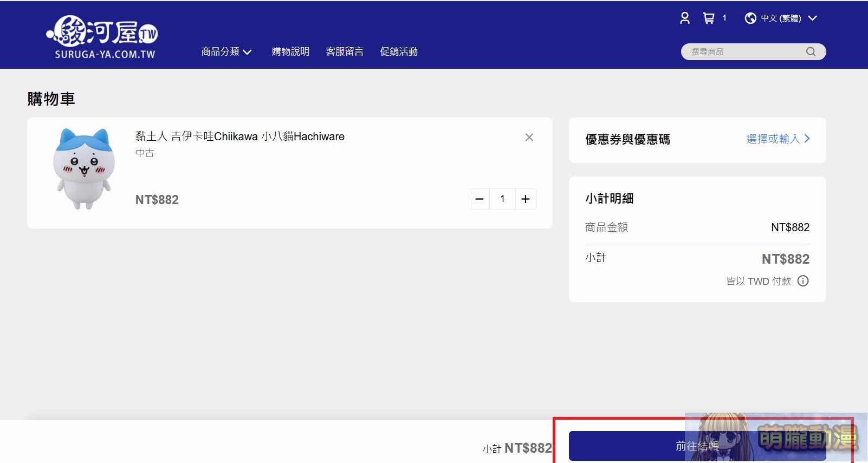Open the 黏土人 吉伊卡哇Chiikawa 小八貓Hachiware product title
The image size is (868, 463).
pos(240,136)
